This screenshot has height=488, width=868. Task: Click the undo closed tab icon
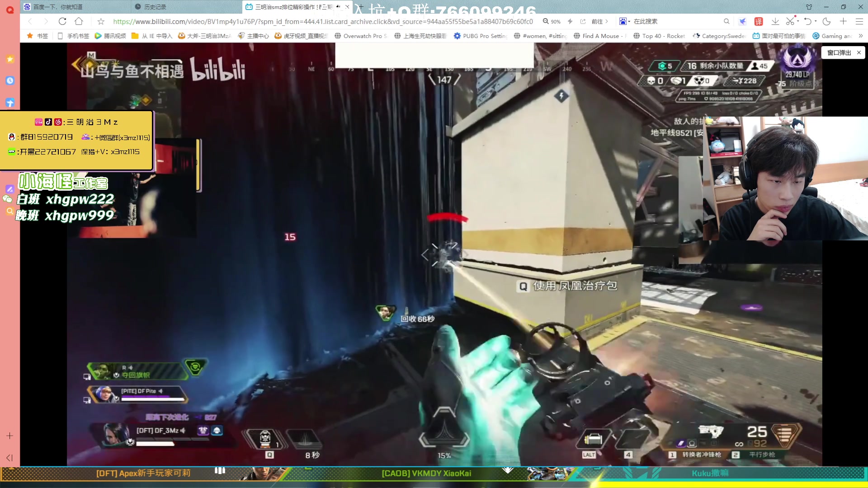click(x=807, y=21)
